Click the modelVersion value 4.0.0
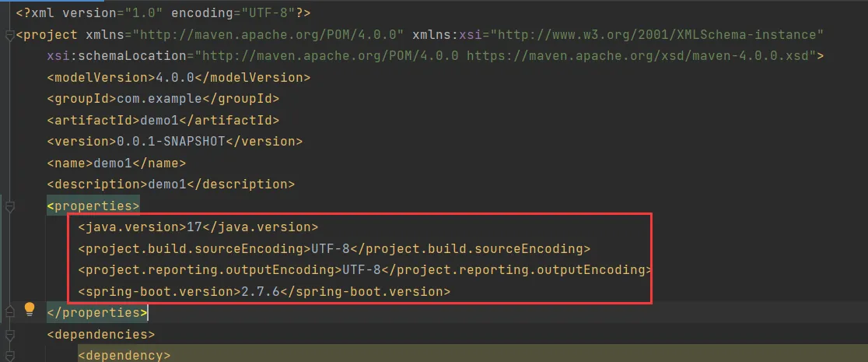The width and height of the screenshot is (868, 362). pyautogui.click(x=171, y=78)
